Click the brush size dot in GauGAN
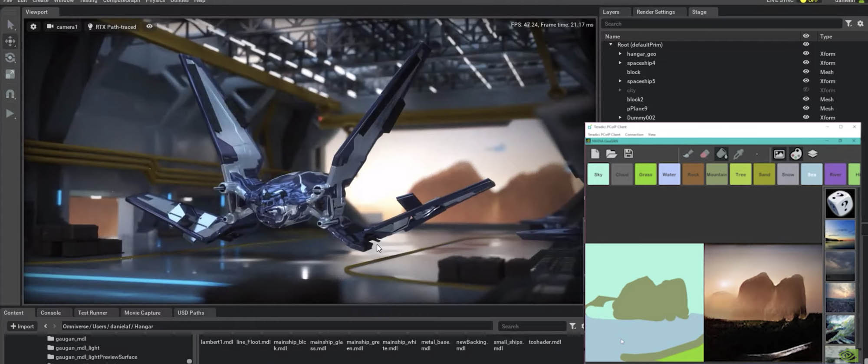The width and height of the screenshot is (868, 364). point(757,154)
